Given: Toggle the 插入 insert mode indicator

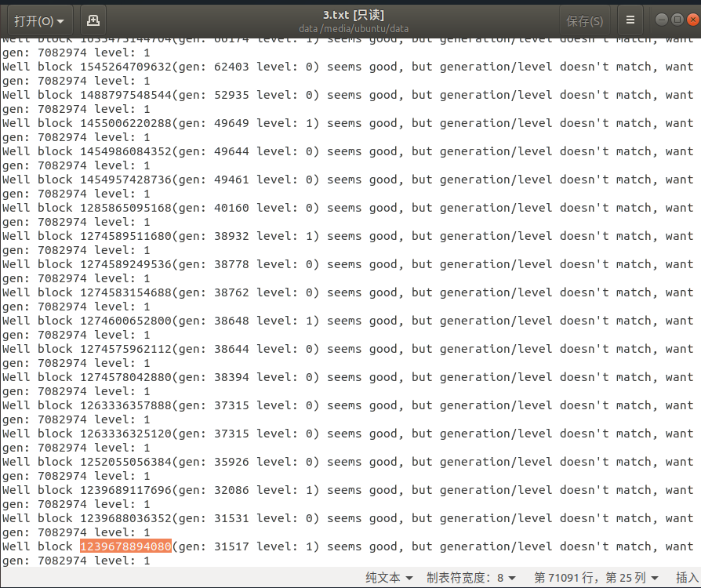Looking at the screenshot, I should [x=687, y=578].
